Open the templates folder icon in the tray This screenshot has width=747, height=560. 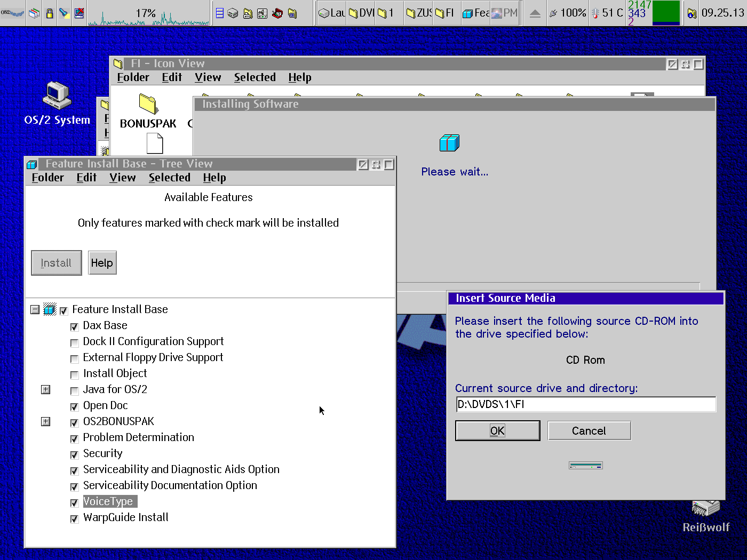point(292,13)
